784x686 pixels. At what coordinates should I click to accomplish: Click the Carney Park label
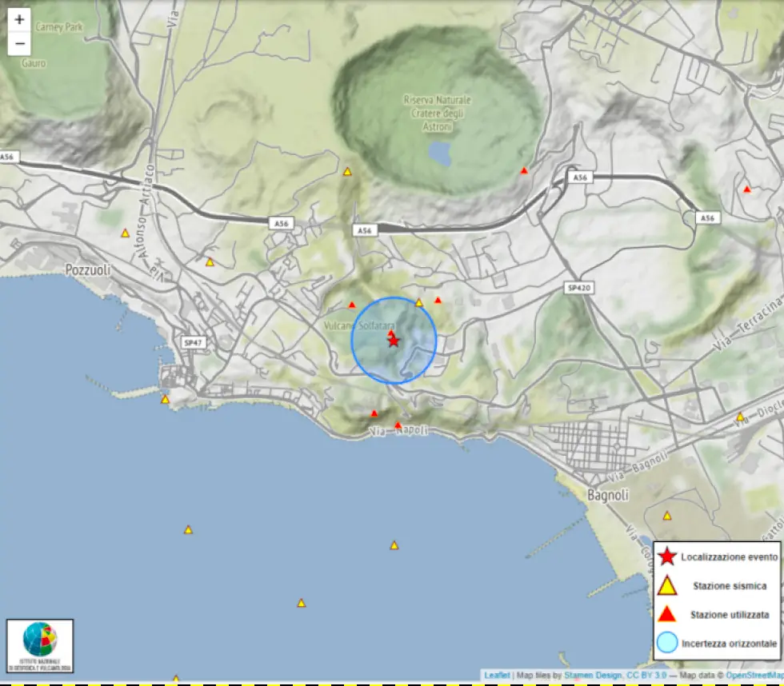(59, 27)
